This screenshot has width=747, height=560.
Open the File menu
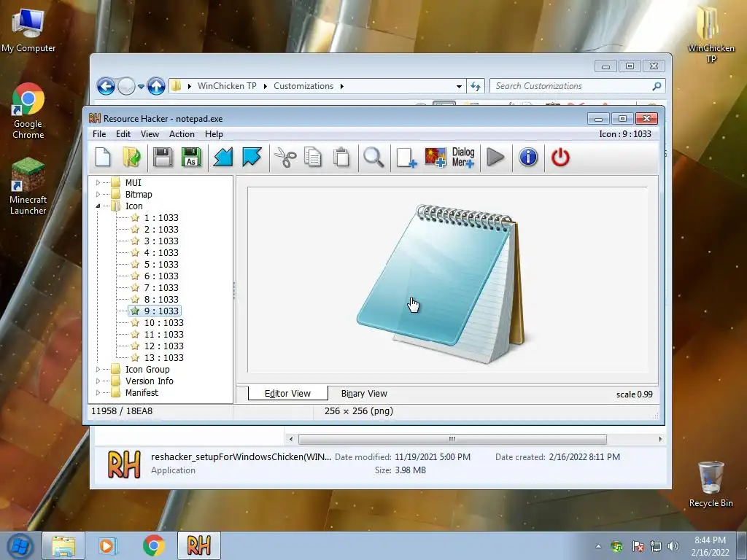[x=99, y=134]
